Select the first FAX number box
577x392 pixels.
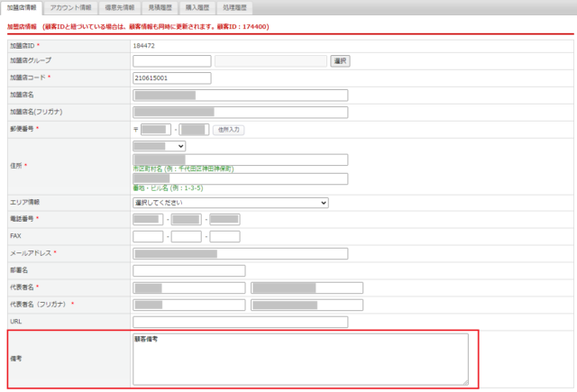coord(147,237)
